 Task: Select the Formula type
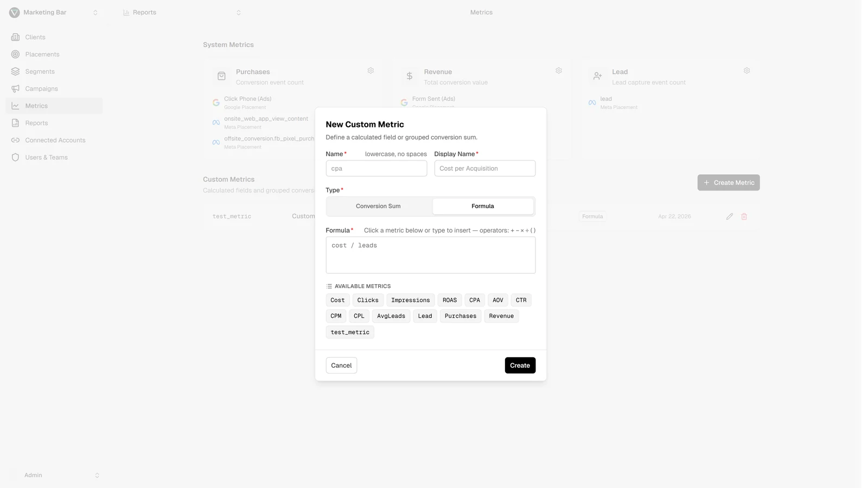tap(483, 206)
